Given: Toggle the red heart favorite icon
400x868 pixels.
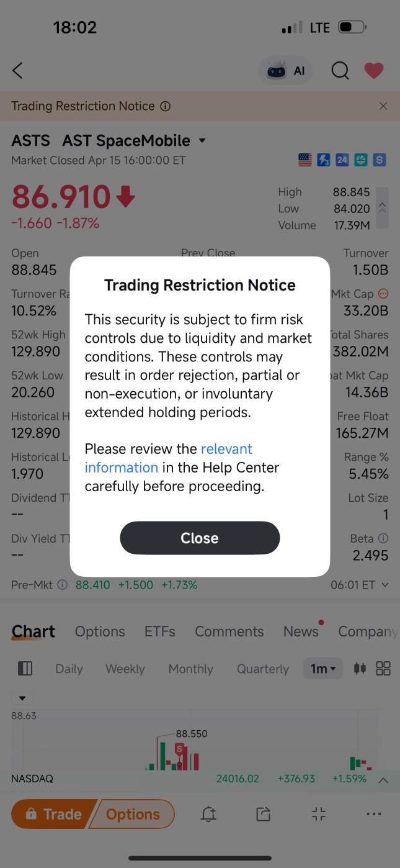Looking at the screenshot, I should (x=373, y=71).
